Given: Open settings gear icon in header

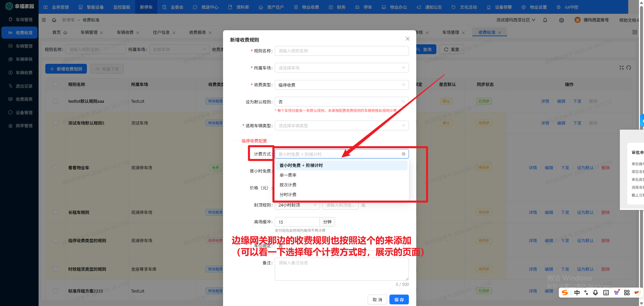Looking at the screenshot, I should 561,20.
